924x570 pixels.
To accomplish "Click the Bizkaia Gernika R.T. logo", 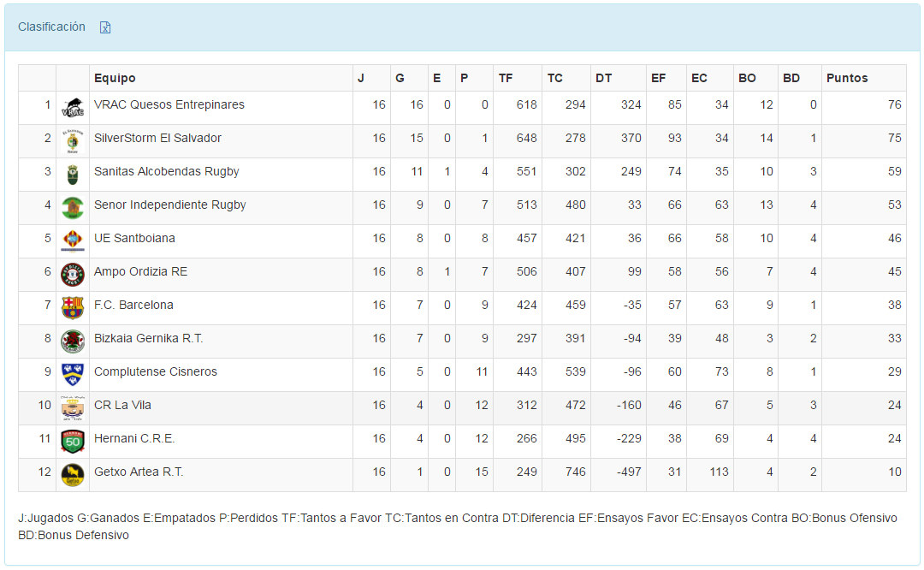I will click(73, 341).
